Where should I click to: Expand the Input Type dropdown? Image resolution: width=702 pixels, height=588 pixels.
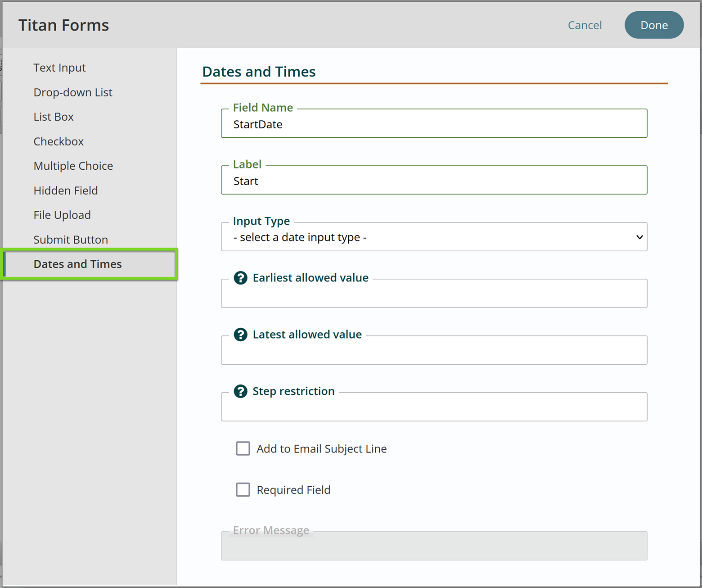pyautogui.click(x=434, y=237)
